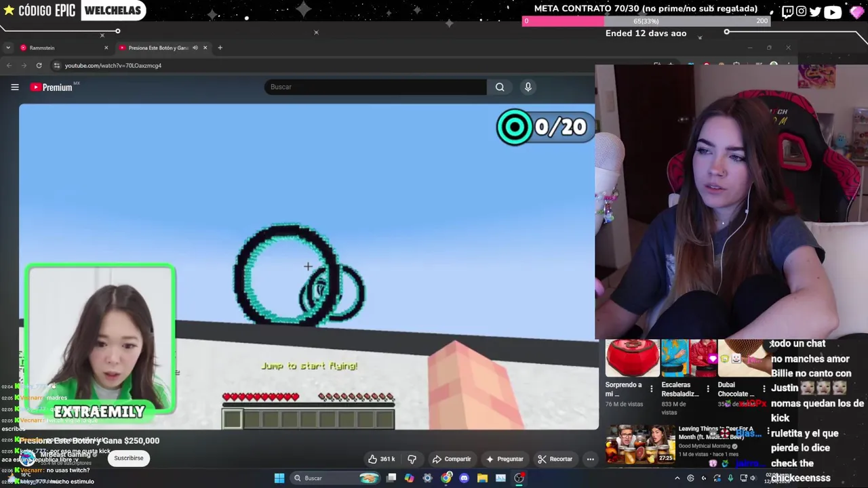Dislike the video
The width and height of the screenshot is (868, 488).
[412, 459]
